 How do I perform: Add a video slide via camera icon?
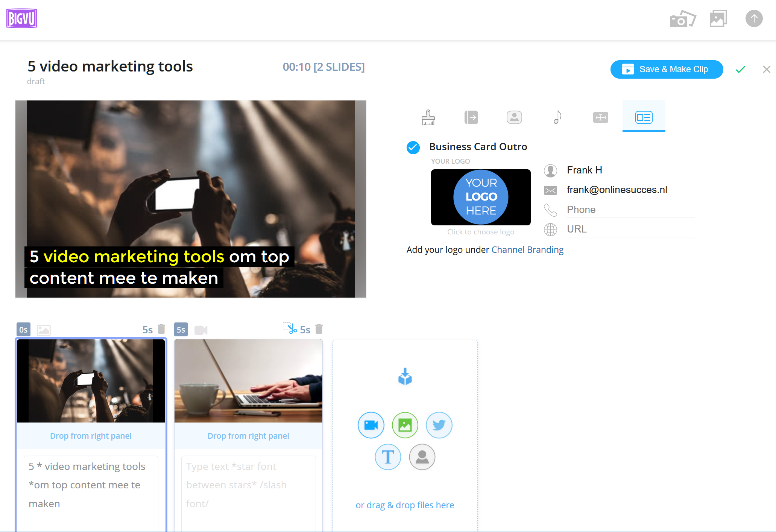pos(371,425)
